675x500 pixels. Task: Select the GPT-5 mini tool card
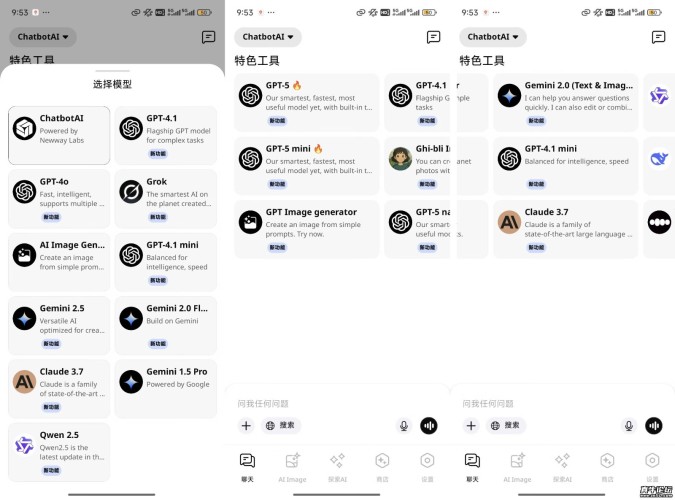[x=307, y=166]
